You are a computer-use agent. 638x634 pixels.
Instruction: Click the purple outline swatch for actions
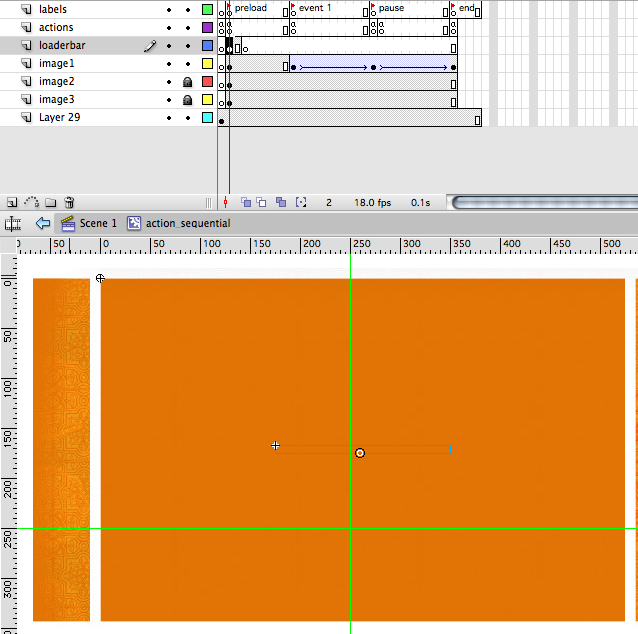click(x=208, y=27)
